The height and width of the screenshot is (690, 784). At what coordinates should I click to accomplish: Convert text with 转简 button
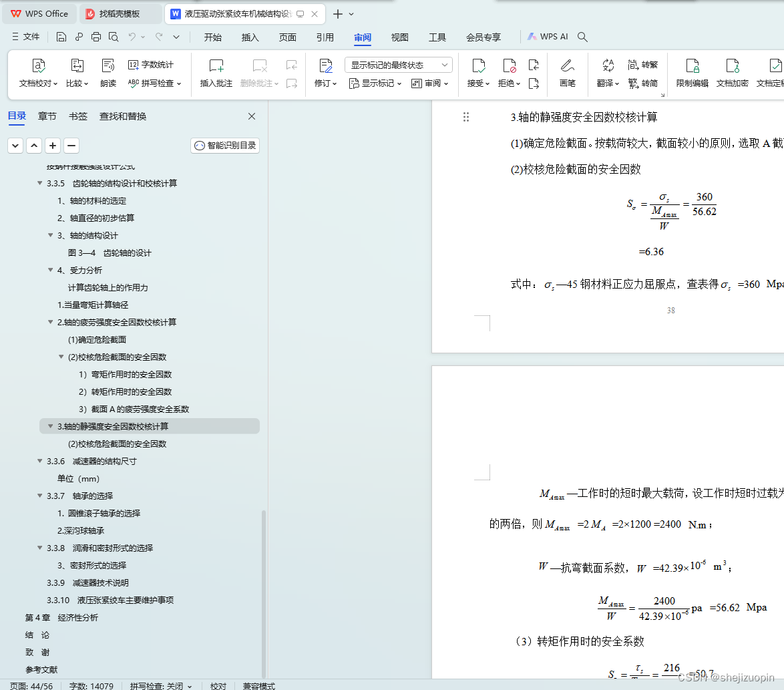[x=643, y=83]
